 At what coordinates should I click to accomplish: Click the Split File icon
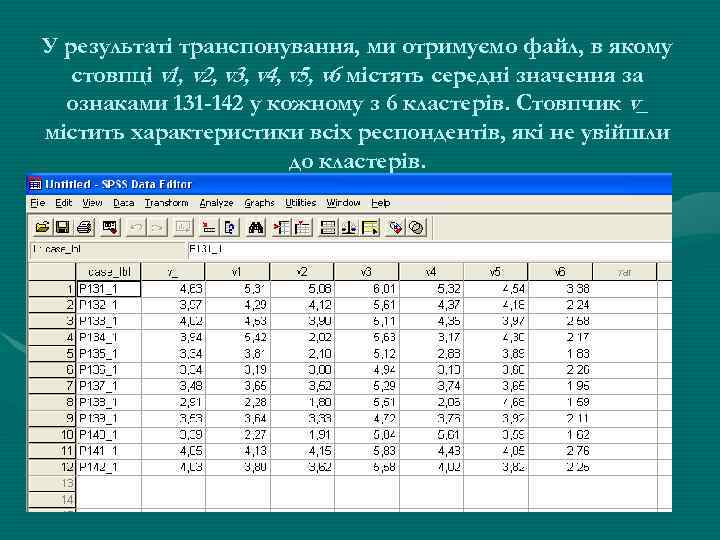click(x=328, y=227)
